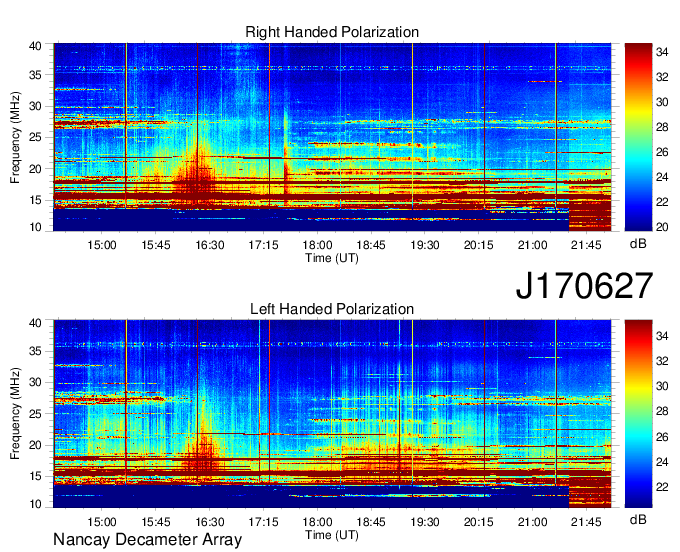Click the '18:45' time tick on Left Handed plot
Viewport: 680px width, 552px height.
click(371, 522)
